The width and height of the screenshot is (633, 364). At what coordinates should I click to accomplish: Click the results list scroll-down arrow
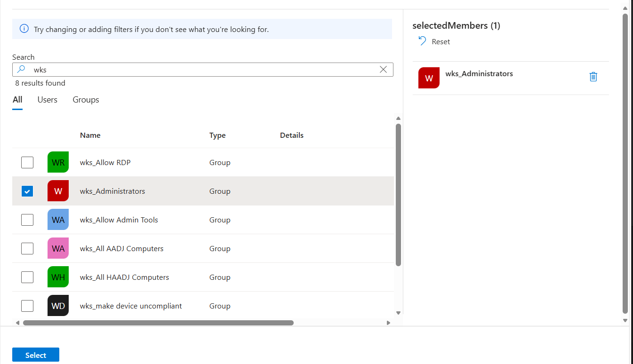coord(398,313)
